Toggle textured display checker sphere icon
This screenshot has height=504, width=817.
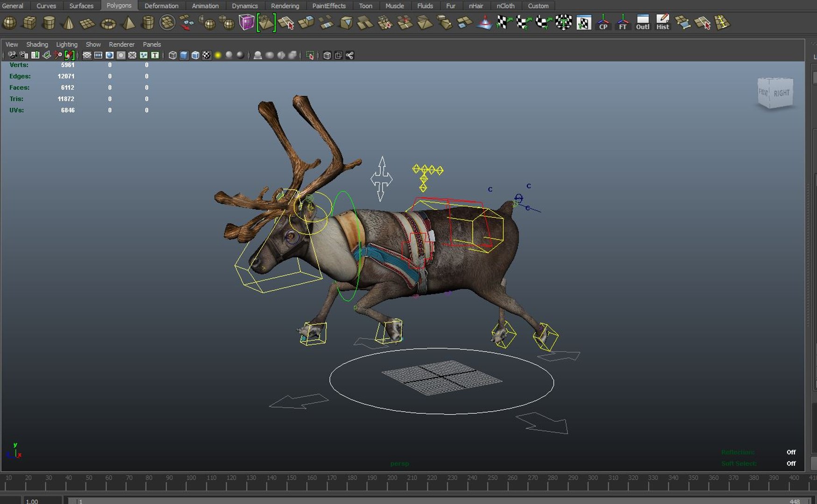coord(206,56)
